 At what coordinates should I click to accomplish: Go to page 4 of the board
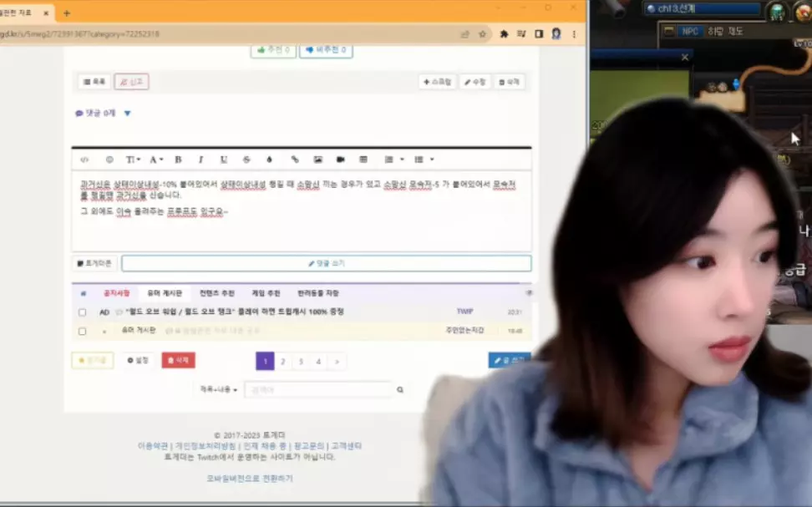(x=318, y=362)
